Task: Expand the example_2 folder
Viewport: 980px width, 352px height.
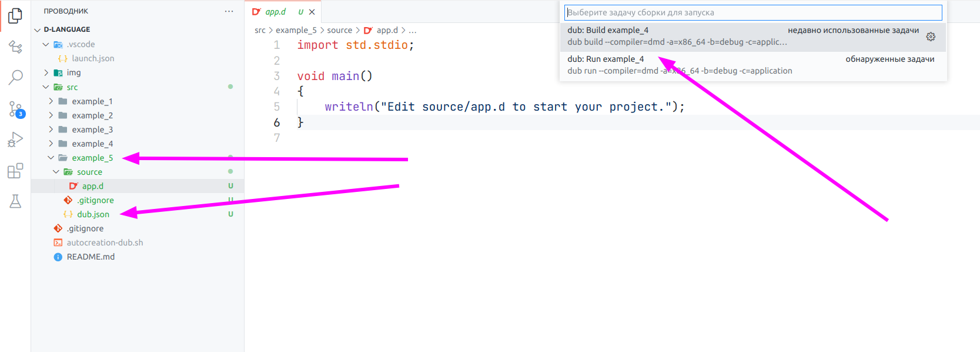Action: 51,115
